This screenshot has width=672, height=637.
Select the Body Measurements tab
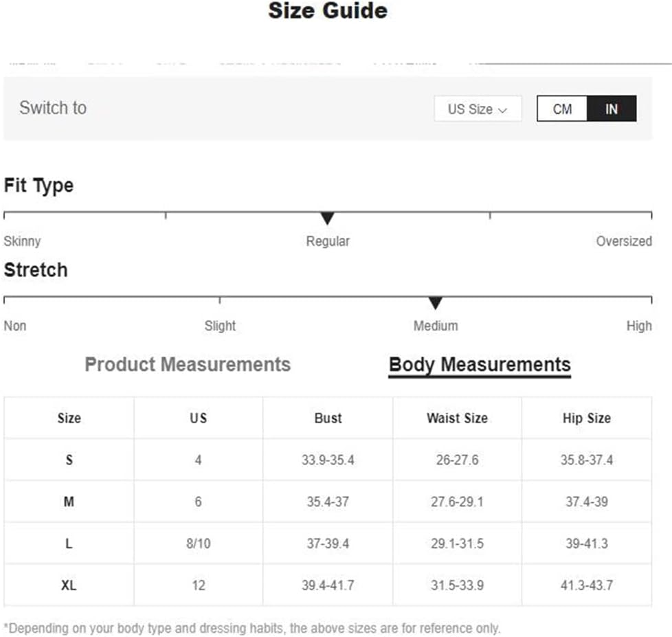point(480,364)
